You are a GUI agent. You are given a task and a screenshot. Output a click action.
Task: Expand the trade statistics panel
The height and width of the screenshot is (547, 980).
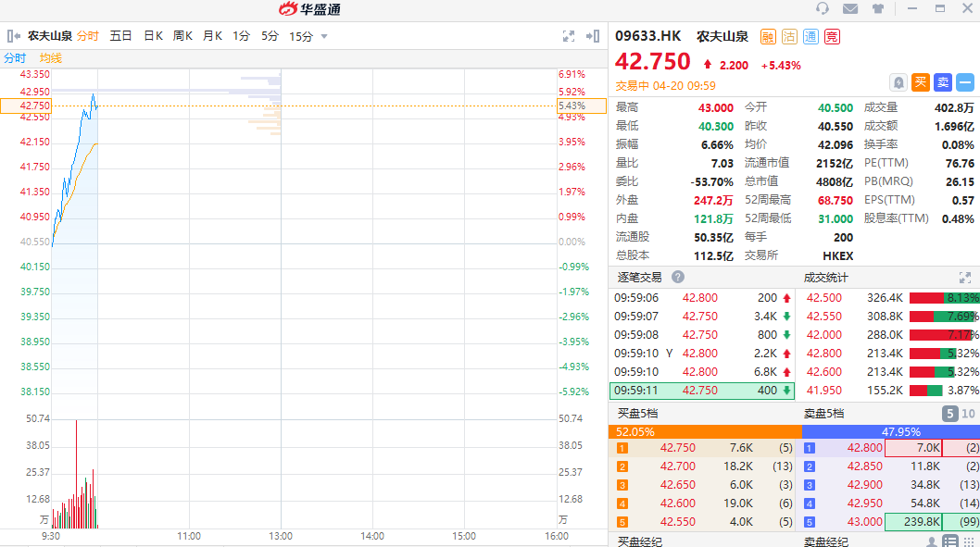[965, 278]
